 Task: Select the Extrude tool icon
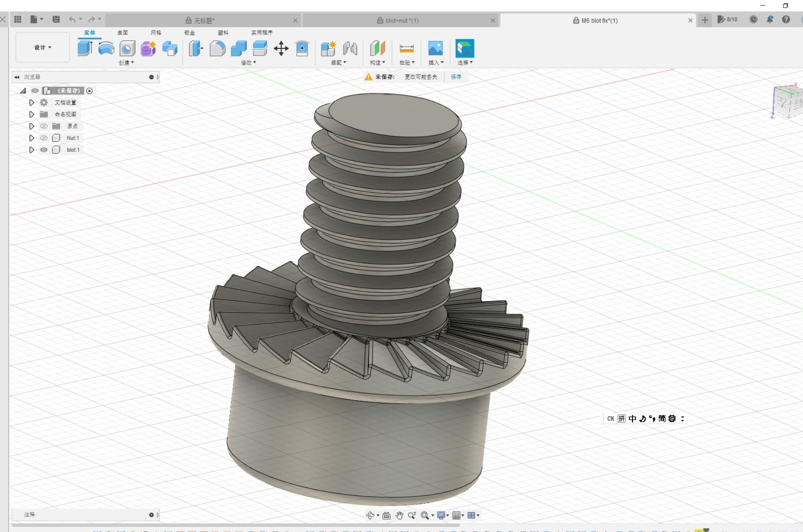pyautogui.click(x=85, y=48)
